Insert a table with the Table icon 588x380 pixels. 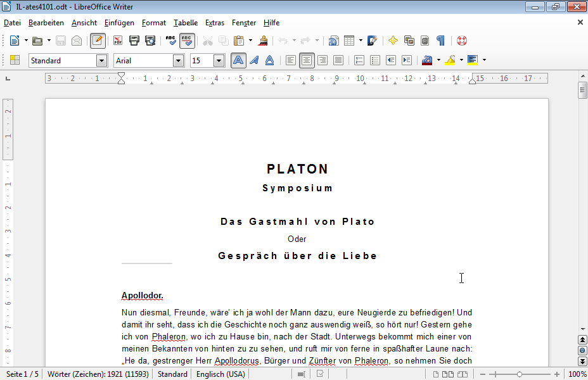tap(349, 41)
